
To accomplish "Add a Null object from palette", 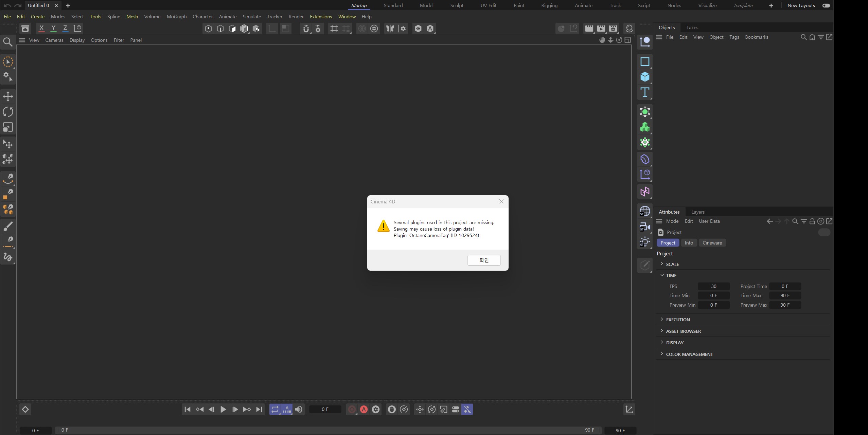I will point(645,42).
